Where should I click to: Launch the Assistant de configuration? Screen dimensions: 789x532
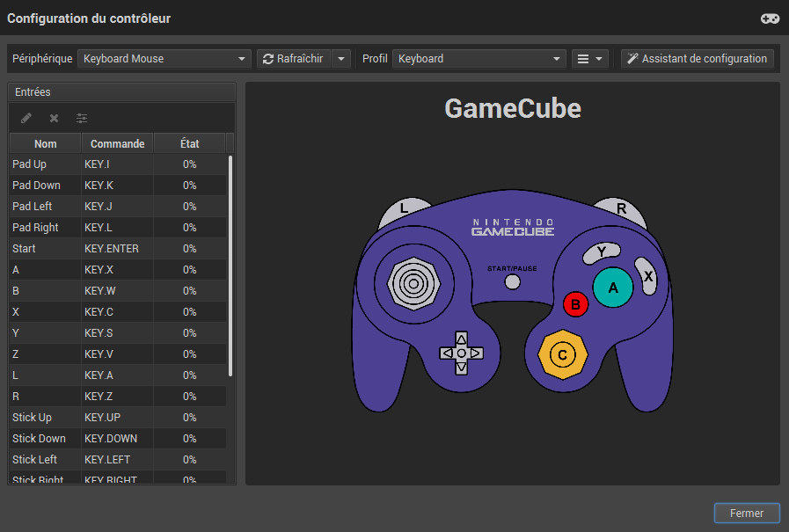(697, 59)
